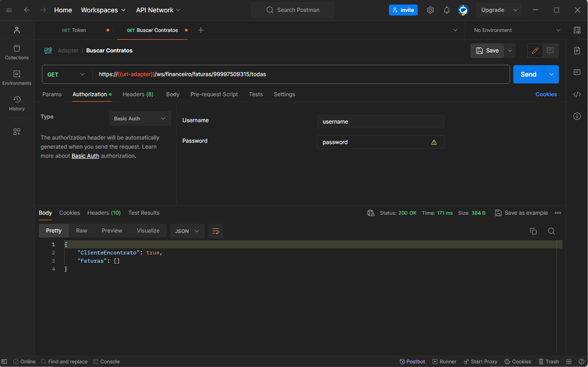This screenshot has height=367, width=588.
Task: Search within the response body
Action: [x=552, y=231]
